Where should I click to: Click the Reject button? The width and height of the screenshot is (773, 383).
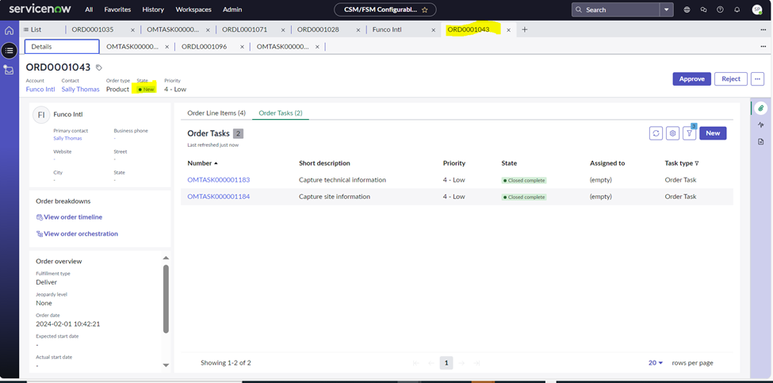pyautogui.click(x=731, y=79)
